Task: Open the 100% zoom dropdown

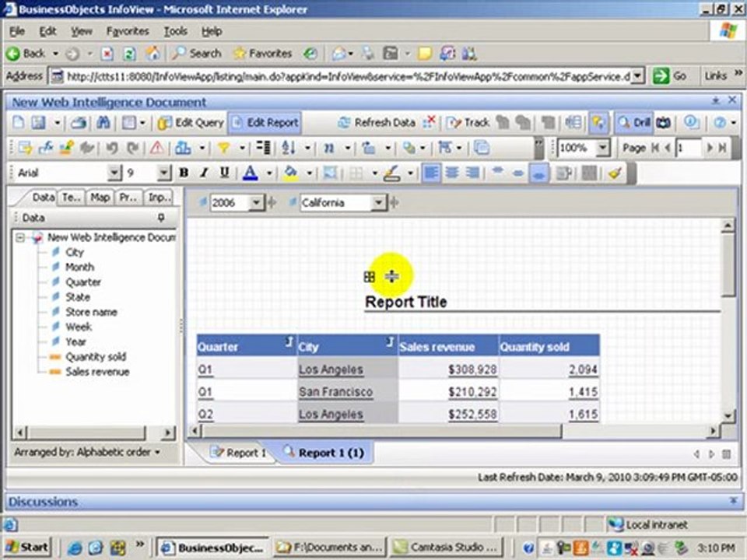Action: tap(602, 148)
